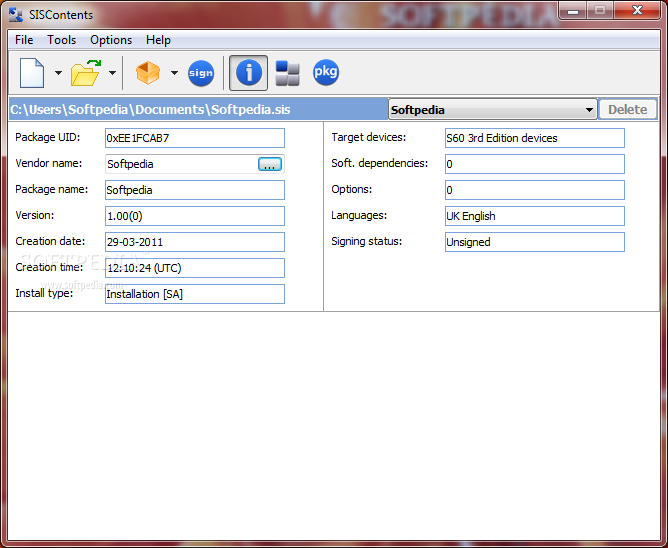Click the blue pkg icon
Image resolution: width=668 pixels, height=548 pixels.
tap(326, 72)
